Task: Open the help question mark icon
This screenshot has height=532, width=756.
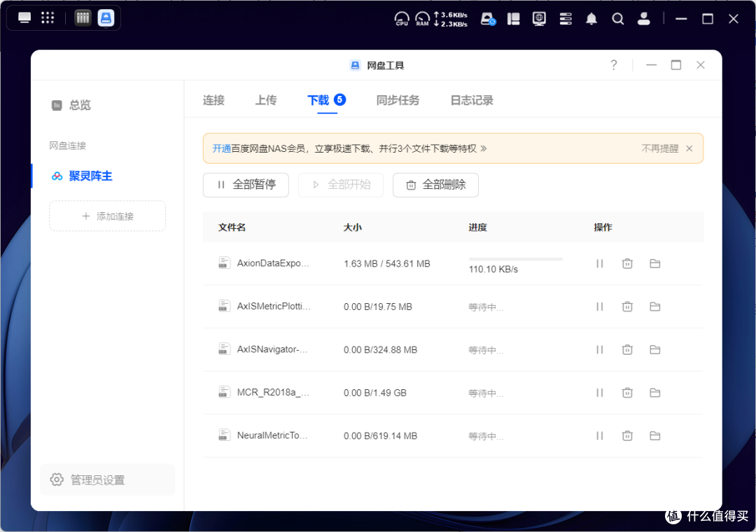Action: pyautogui.click(x=613, y=65)
